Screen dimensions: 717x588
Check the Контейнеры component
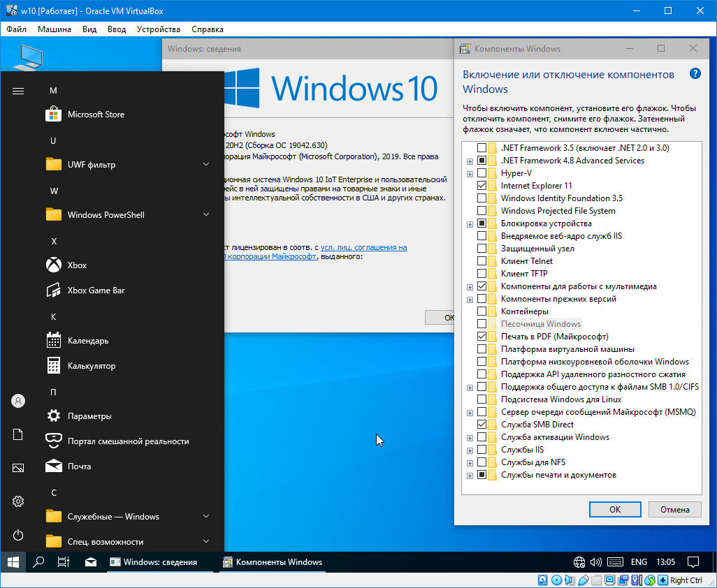click(x=481, y=311)
